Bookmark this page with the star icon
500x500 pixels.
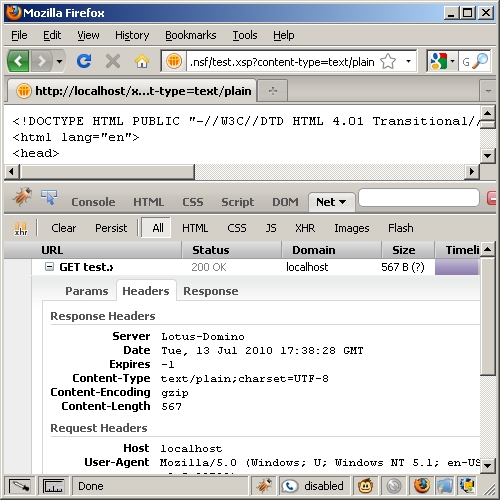[388, 61]
